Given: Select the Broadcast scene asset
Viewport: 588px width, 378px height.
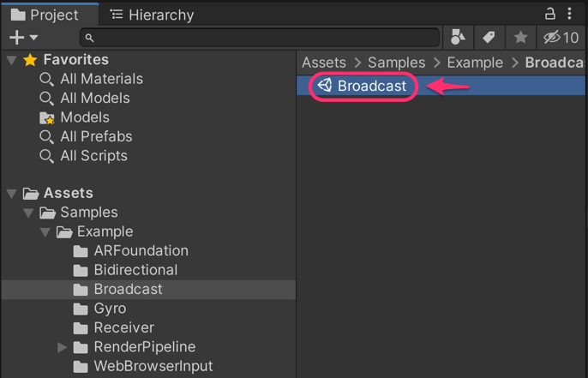Looking at the screenshot, I should (x=371, y=86).
